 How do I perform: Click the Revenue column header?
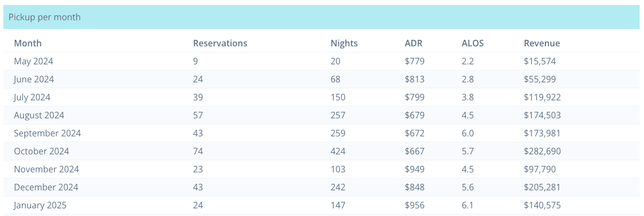coord(542,43)
